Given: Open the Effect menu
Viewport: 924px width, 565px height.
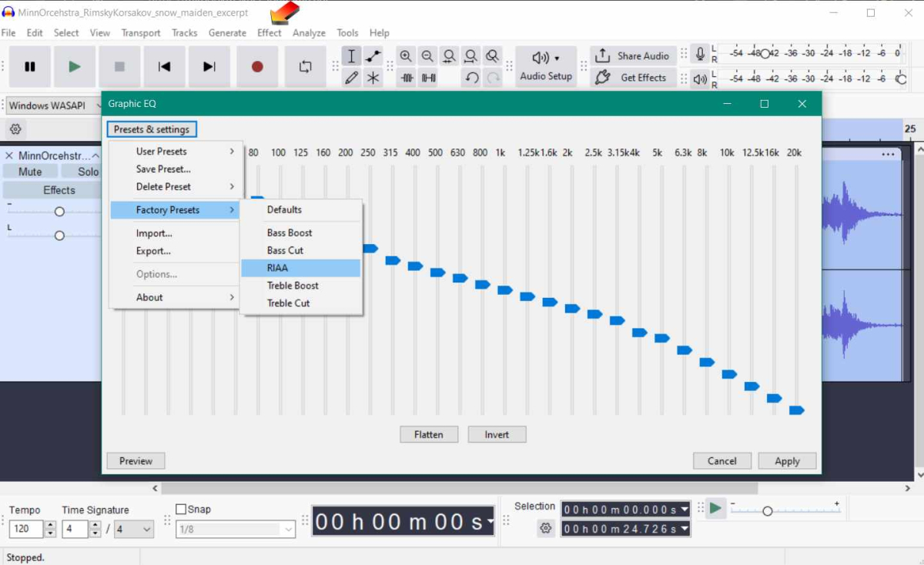Looking at the screenshot, I should pos(269,33).
